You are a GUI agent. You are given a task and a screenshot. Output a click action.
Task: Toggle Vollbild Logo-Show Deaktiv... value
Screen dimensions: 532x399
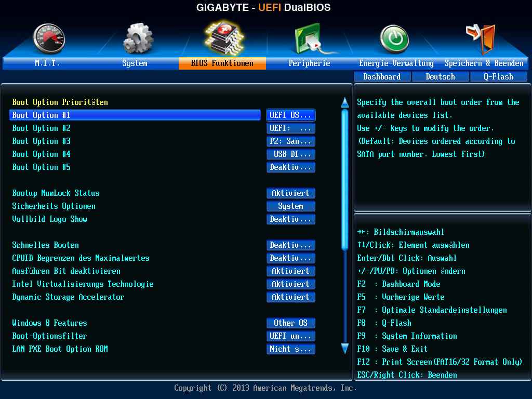pos(291,219)
